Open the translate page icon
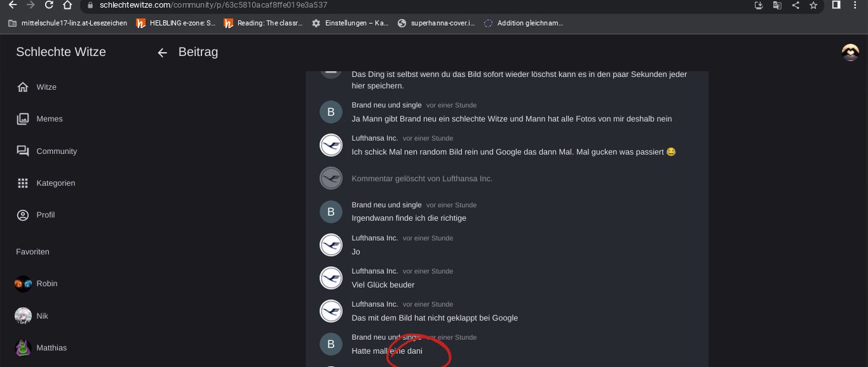This screenshot has height=367, width=868. click(x=776, y=5)
